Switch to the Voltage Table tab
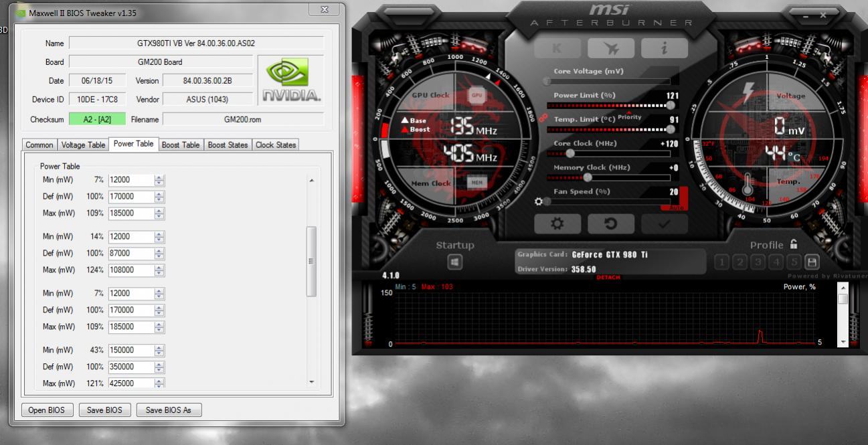This screenshot has width=868, height=445. (83, 145)
